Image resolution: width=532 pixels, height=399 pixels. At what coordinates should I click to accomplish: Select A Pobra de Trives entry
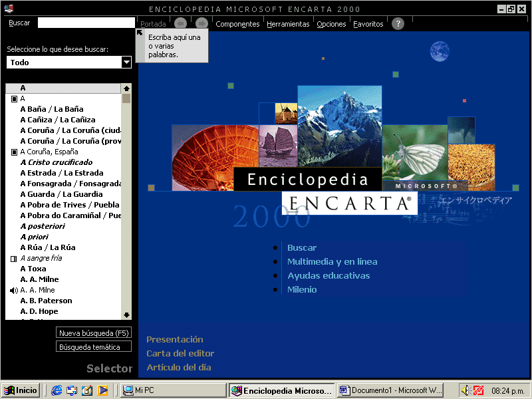[70, 205]
